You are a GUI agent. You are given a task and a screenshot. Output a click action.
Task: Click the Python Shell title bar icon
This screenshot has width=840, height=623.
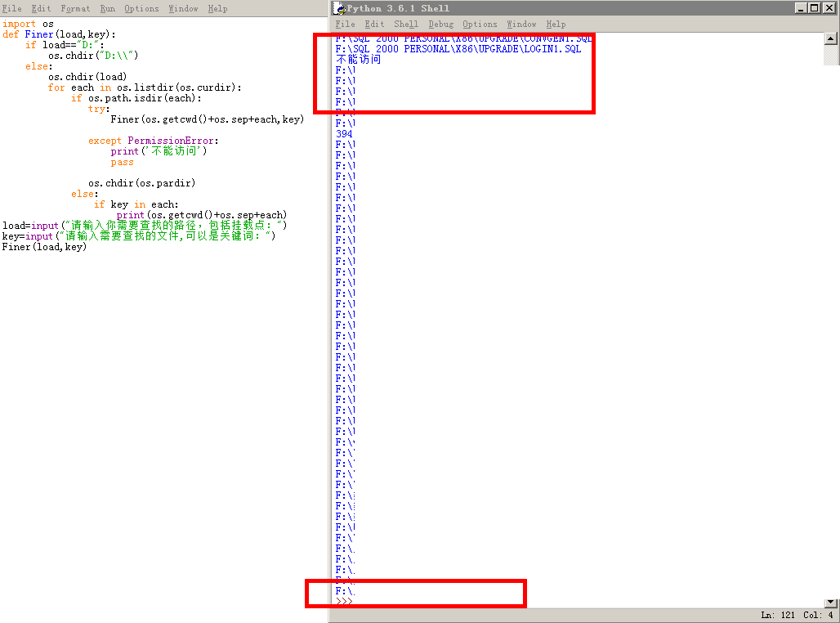coord(339,8)
